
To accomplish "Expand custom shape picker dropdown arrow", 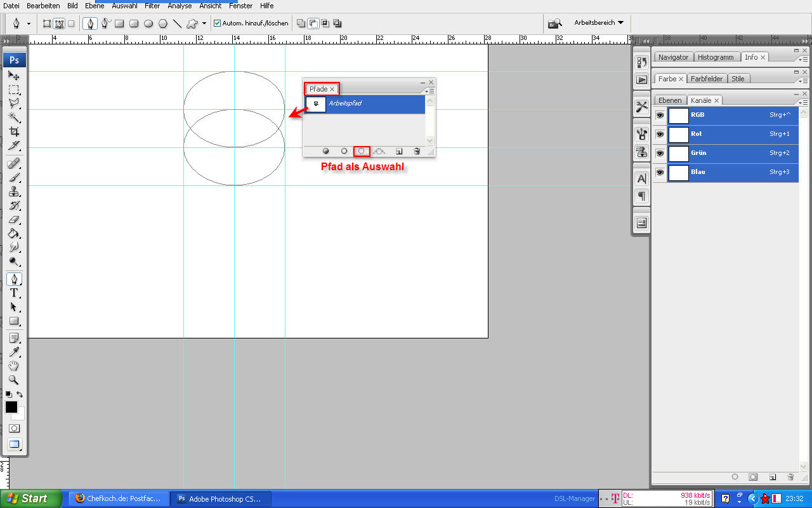I will coord(204,23).
